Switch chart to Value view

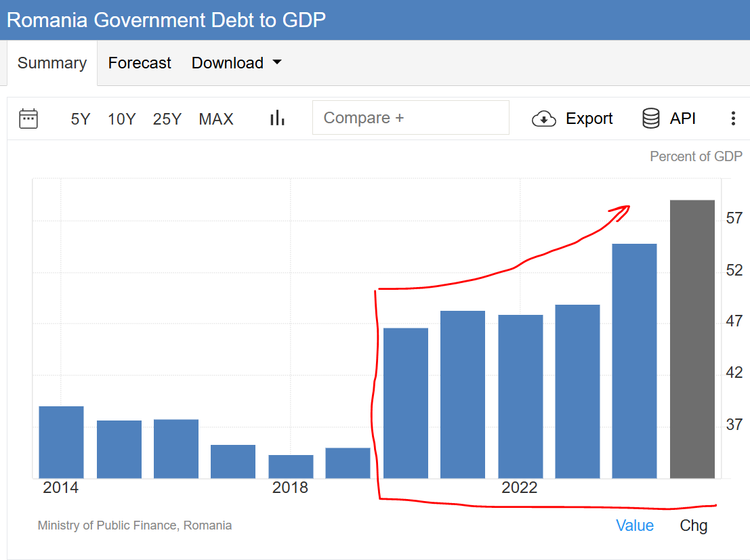tap(635, 525)
